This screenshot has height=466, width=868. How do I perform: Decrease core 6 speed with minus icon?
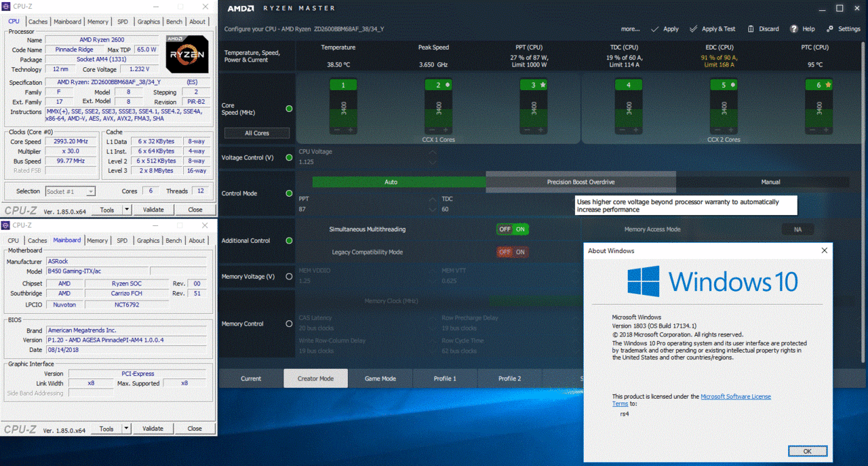click(x=812, y=130)
